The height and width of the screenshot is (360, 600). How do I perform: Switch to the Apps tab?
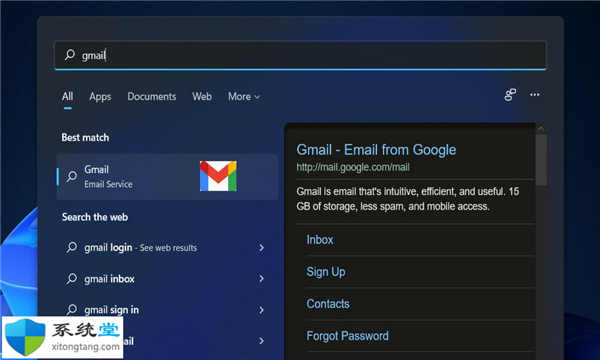click(x=100, y=97)
